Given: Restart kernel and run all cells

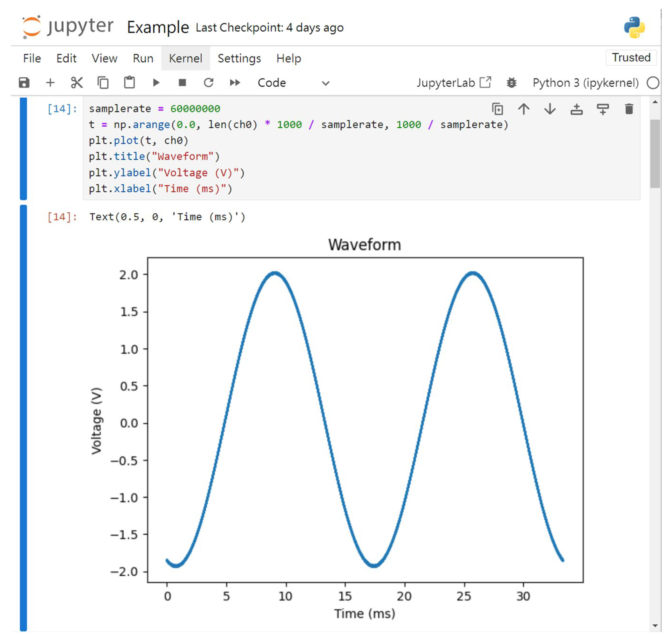Looking at the screenshot, I should tap(235, 83).
